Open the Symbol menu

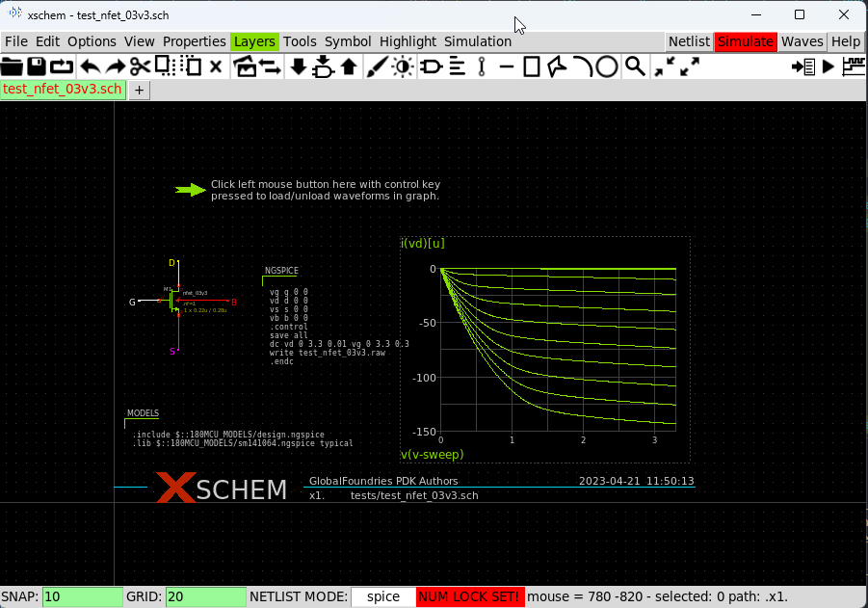[x=348, y=41]
